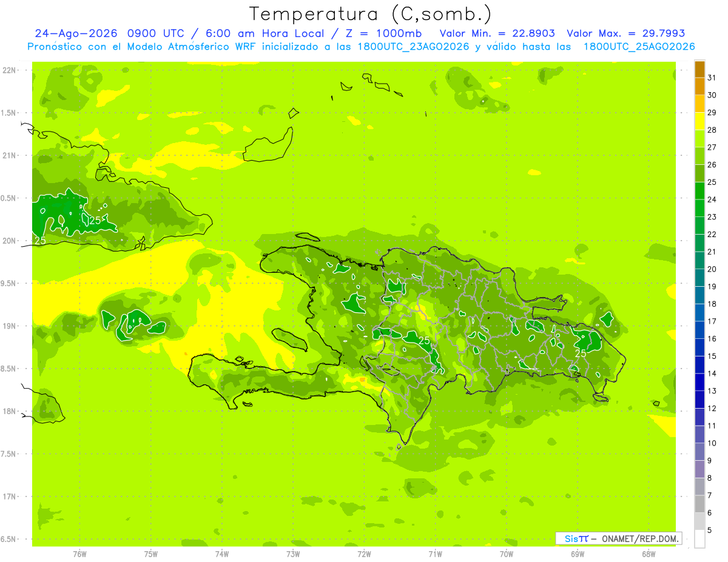Click the '17N' latitude label
728x562 pixels.
tap(9, 497)
